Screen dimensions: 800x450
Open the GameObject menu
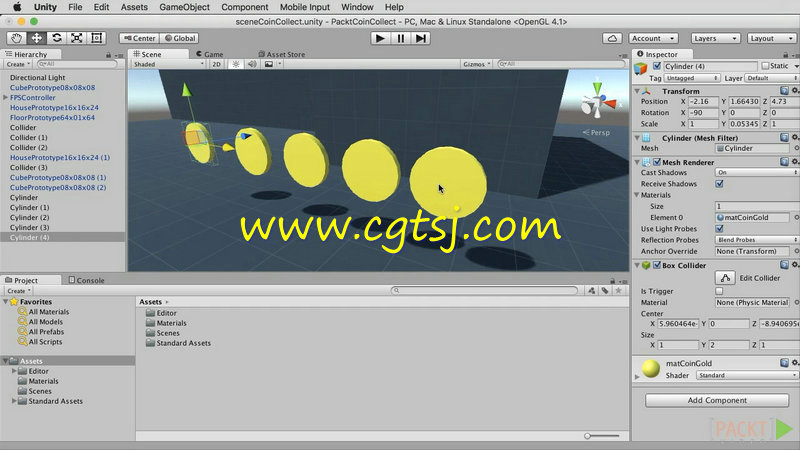(184, 7)
